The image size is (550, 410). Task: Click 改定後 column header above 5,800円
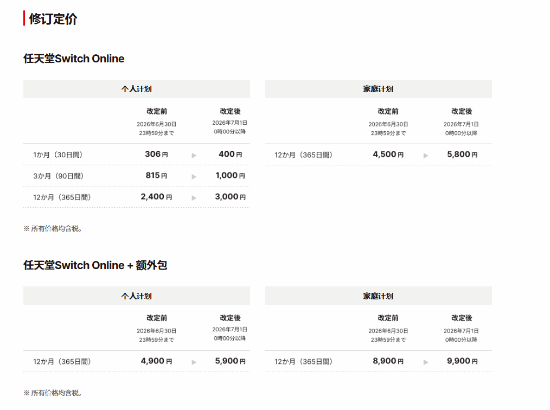coord(462,111)
